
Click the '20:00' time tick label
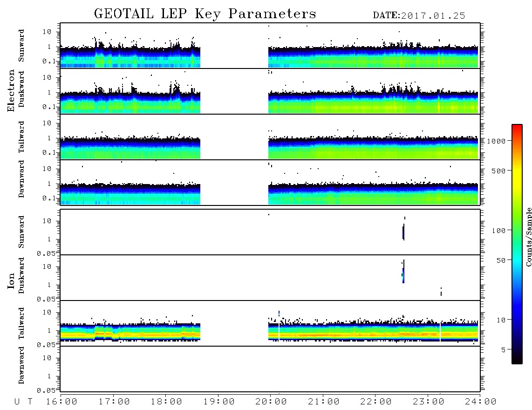[272, 402]
